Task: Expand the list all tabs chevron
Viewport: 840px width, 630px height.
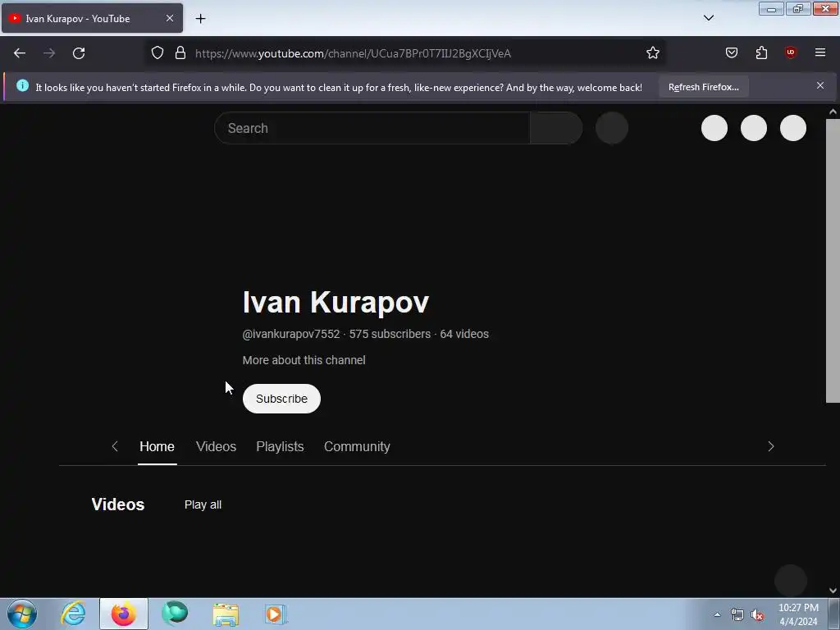Action: tap(709, 18)
